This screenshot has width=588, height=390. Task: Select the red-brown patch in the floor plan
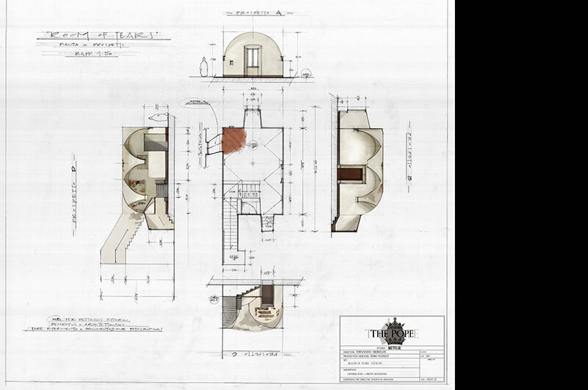pos(234,141)
